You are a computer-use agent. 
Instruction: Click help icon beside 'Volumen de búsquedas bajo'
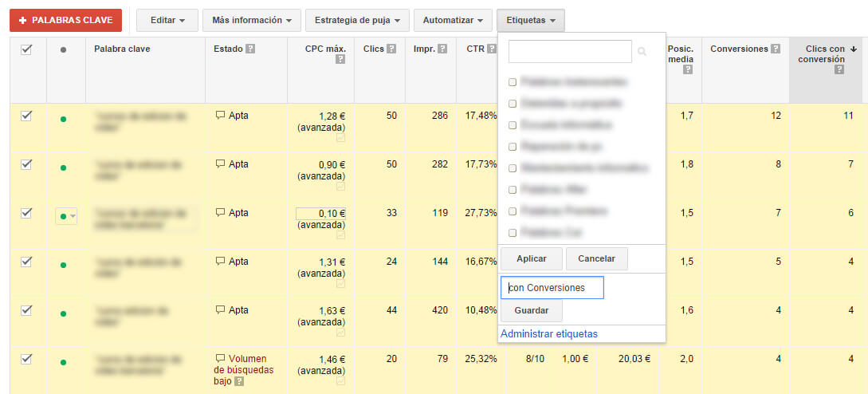tap(239, 381)
